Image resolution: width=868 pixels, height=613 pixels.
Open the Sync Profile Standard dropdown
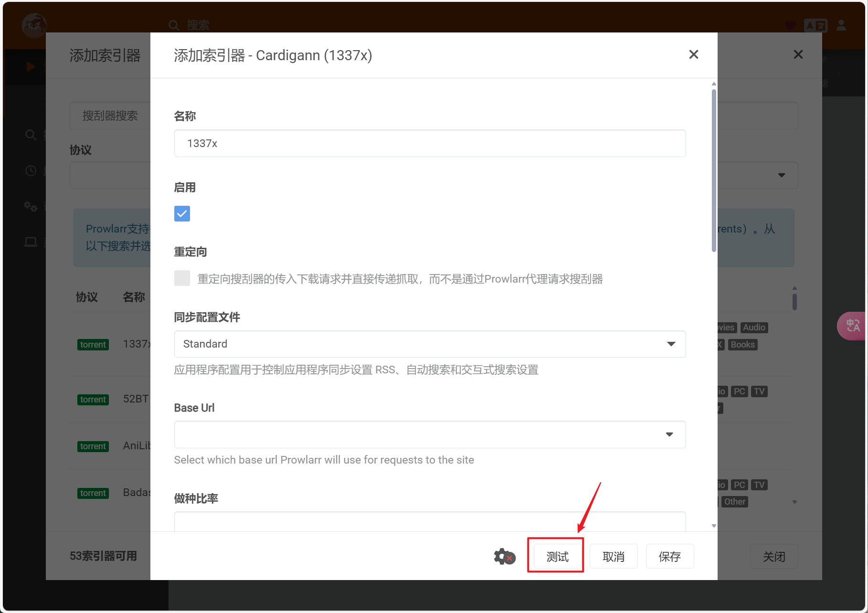pos(430,344)
